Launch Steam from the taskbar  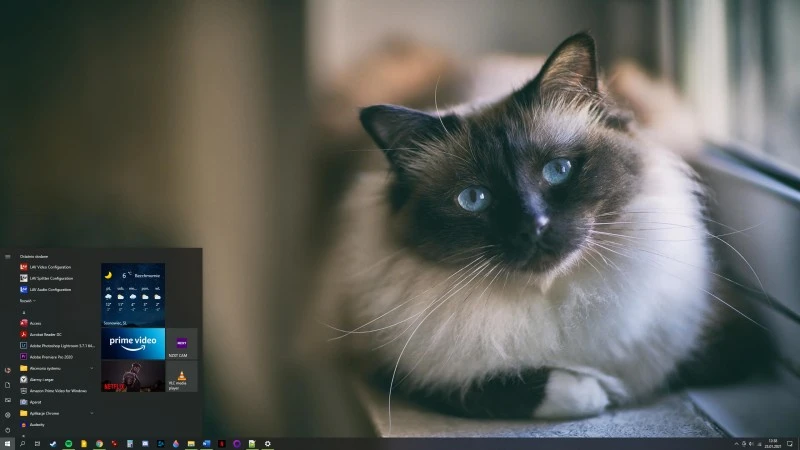pos(53,444)
